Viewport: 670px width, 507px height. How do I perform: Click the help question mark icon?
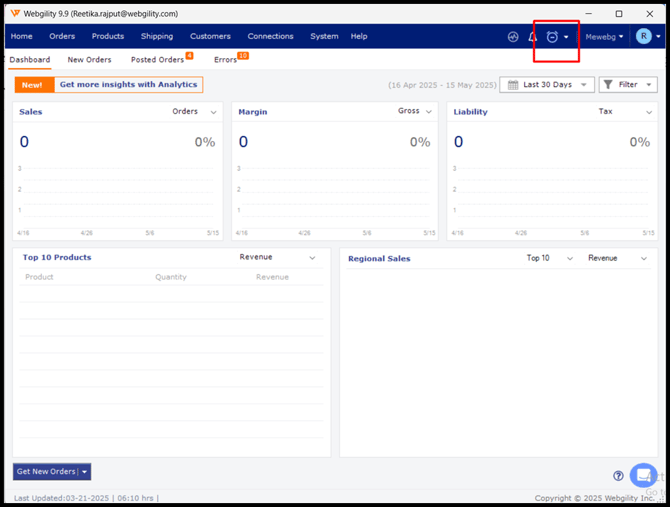(618, 476)
